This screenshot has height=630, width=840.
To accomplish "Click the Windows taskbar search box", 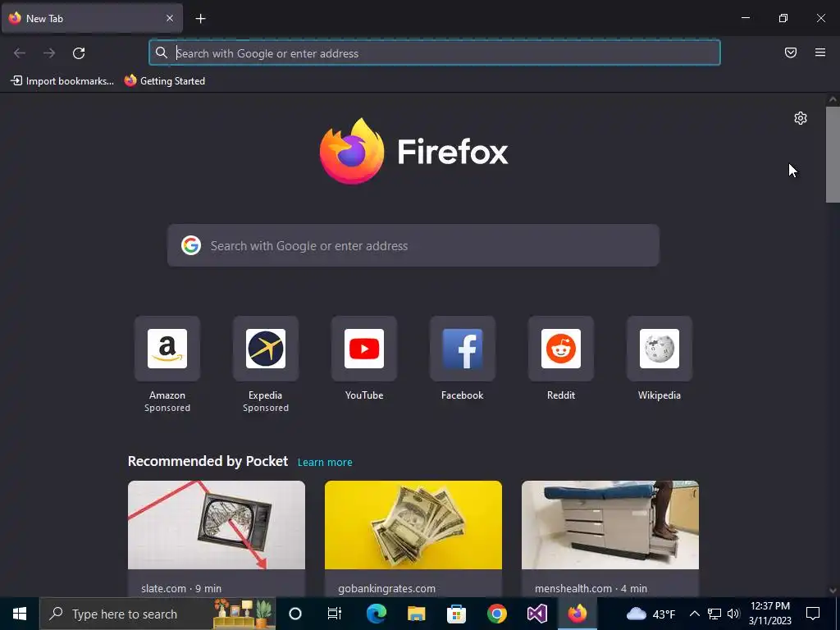I will click(157, 614).
